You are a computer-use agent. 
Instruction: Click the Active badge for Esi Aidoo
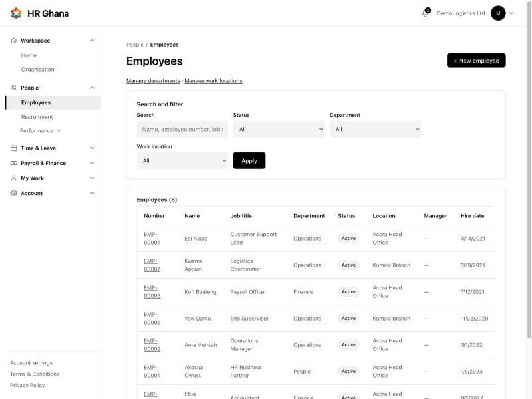tap(348, 239)
